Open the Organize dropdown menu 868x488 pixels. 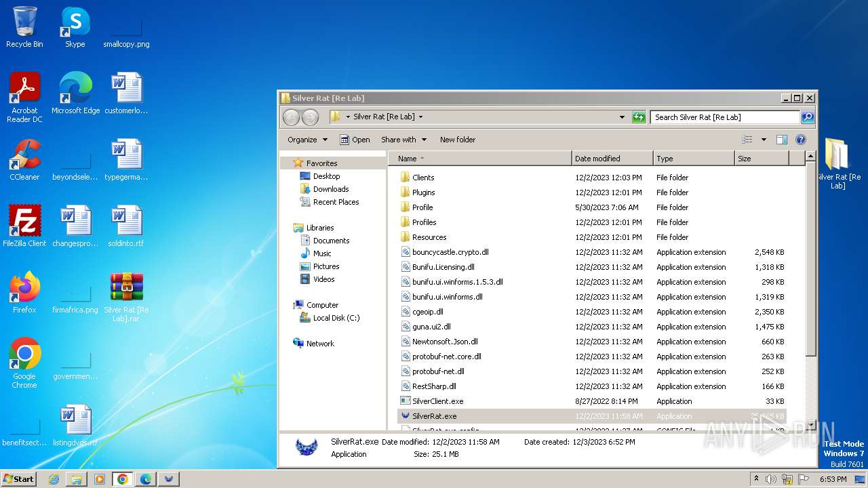(x=307, y=140)
